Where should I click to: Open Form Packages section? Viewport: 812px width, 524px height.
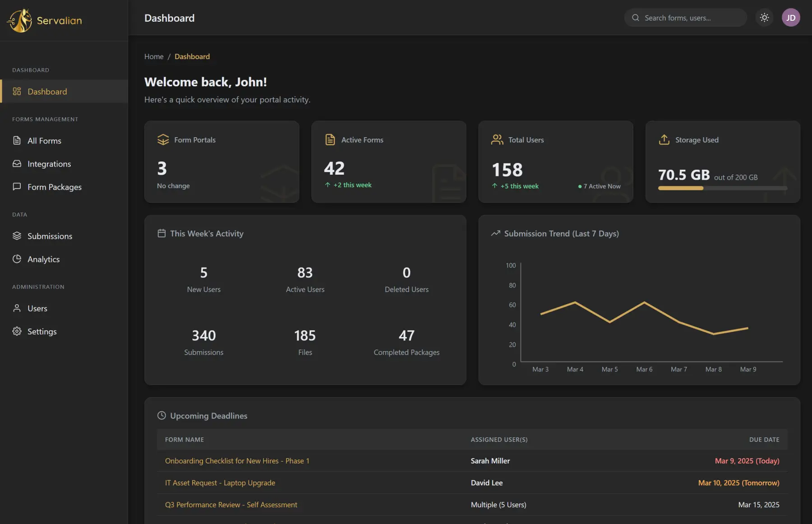pos(54,187)
